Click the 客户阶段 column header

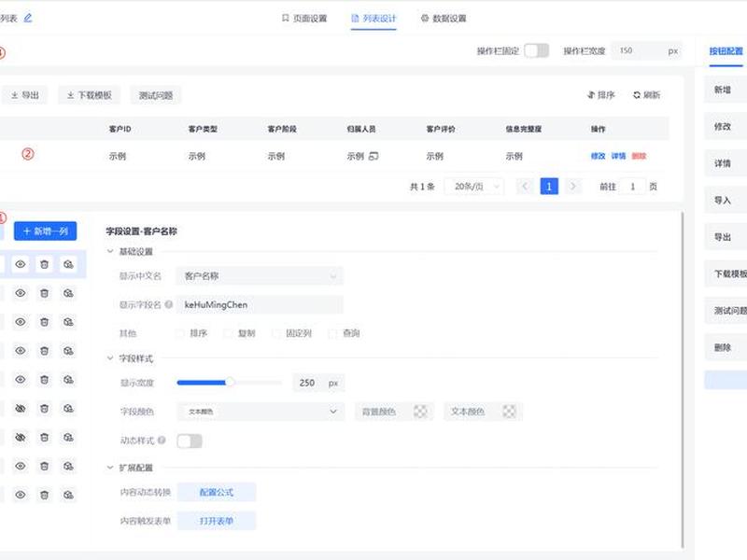(282, 129)
